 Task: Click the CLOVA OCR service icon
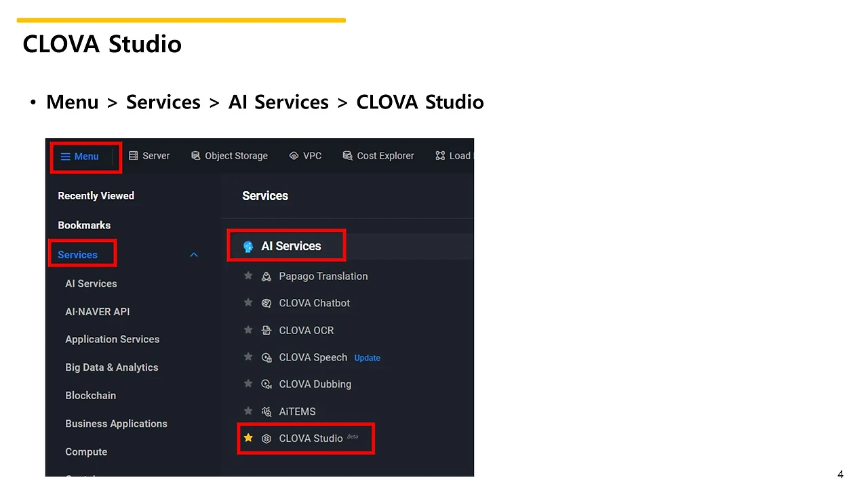coord(267,331)
